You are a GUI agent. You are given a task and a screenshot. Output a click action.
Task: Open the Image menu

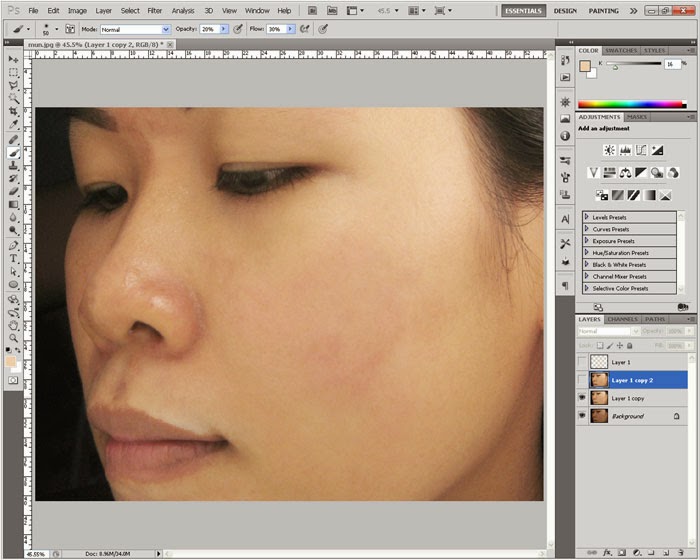point(77,11)
